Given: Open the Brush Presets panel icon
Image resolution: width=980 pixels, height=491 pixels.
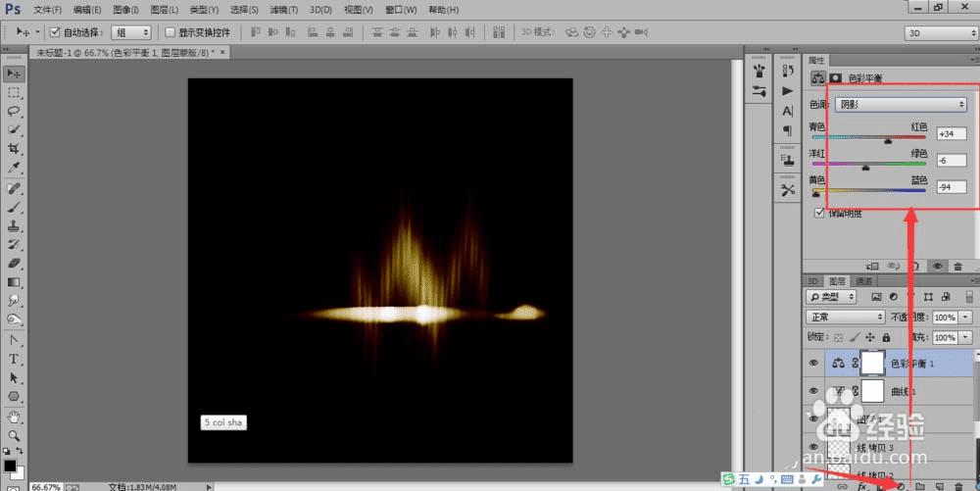Looking at the screenshot, I should (x=759, y=91).
